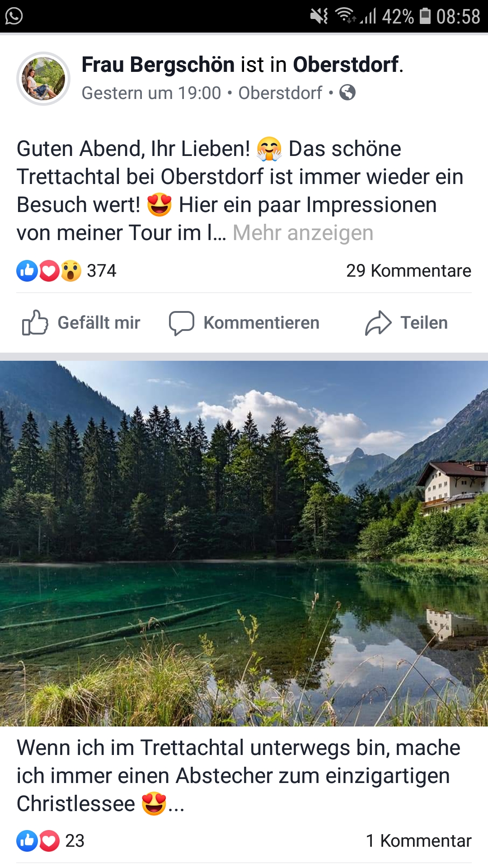Open the 29 Kommentare list
The height and width of the screenshot is (868, 488).
pos(408,271)
